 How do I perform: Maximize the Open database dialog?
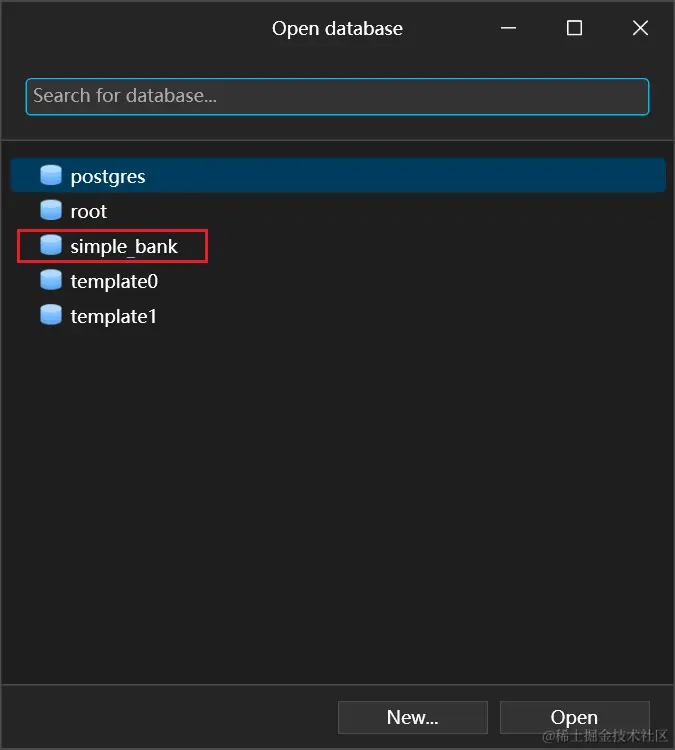(x=574, y=28)
